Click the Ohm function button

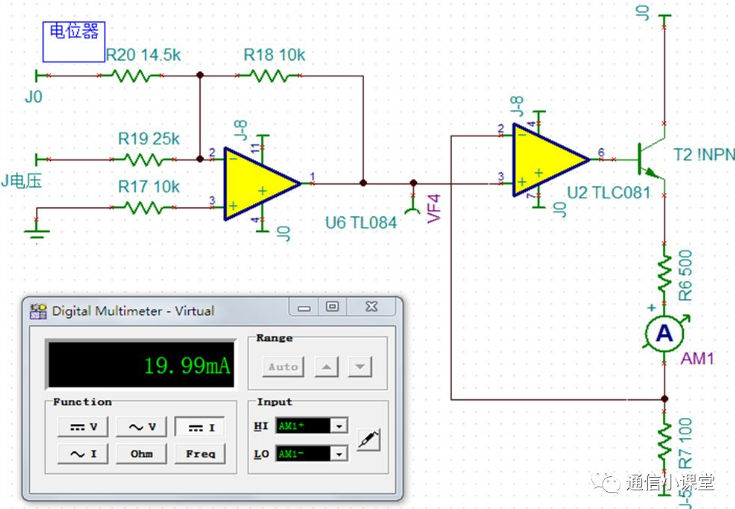click(x=142, y=453)
